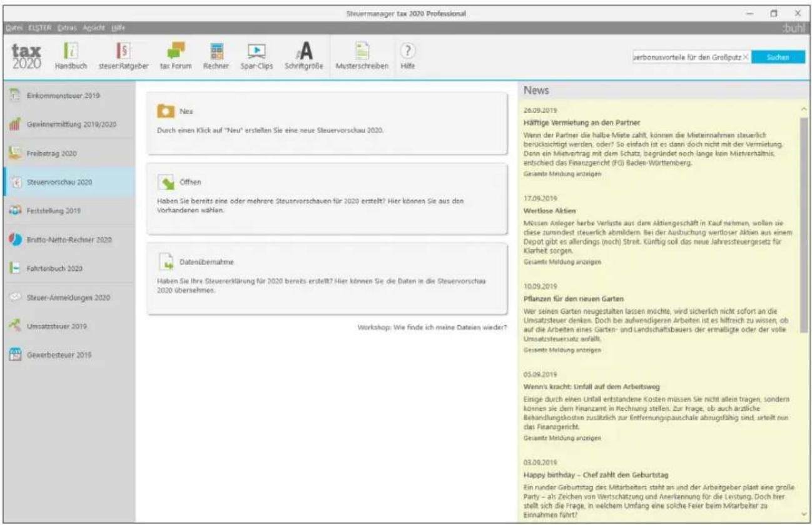Open Fahrtenbuch 2020 module
This screenshot has height=525, width=812.
coord(68,269)
